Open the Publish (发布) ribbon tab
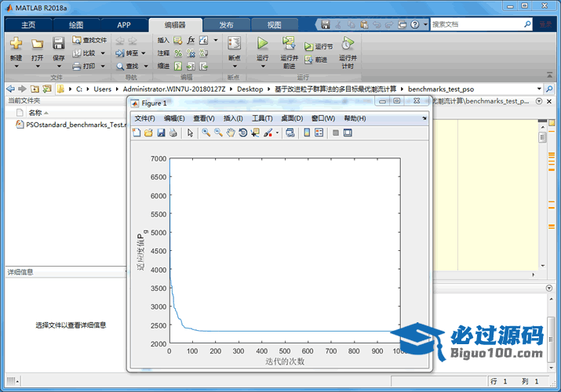Image resolution: width=561 pixels, height=392 pixels. point(226,25)
